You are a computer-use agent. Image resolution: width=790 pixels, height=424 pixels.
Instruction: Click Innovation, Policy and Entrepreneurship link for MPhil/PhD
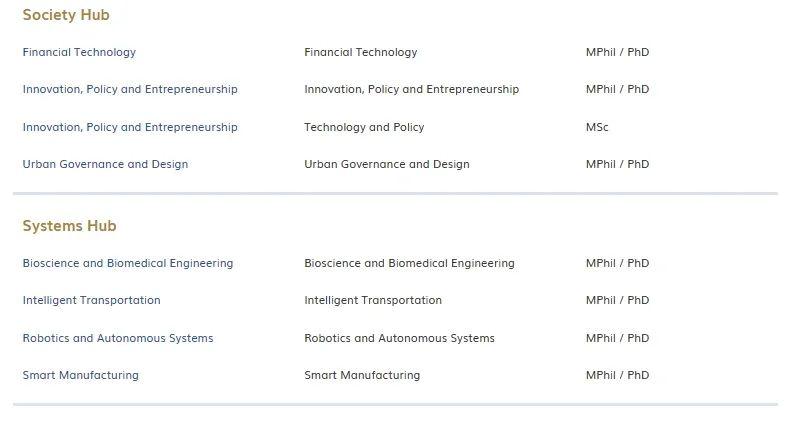130,89
